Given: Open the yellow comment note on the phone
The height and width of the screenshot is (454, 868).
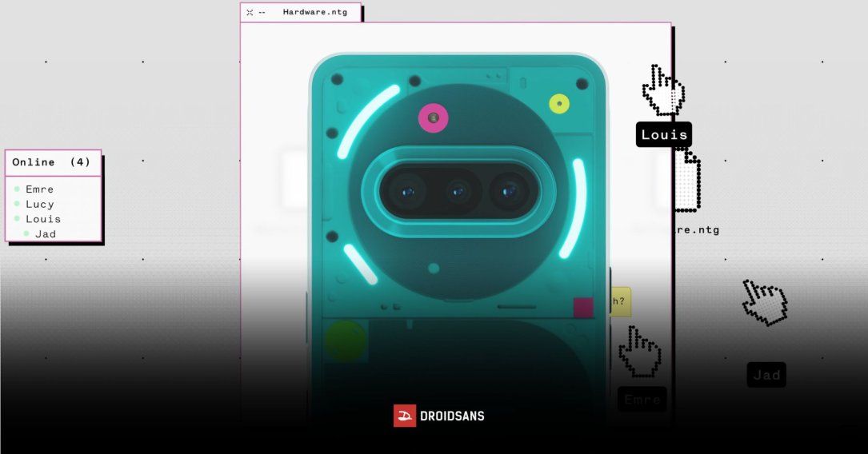Looking at the screenshot, I should pyautogui.click(x=620, y=301).
